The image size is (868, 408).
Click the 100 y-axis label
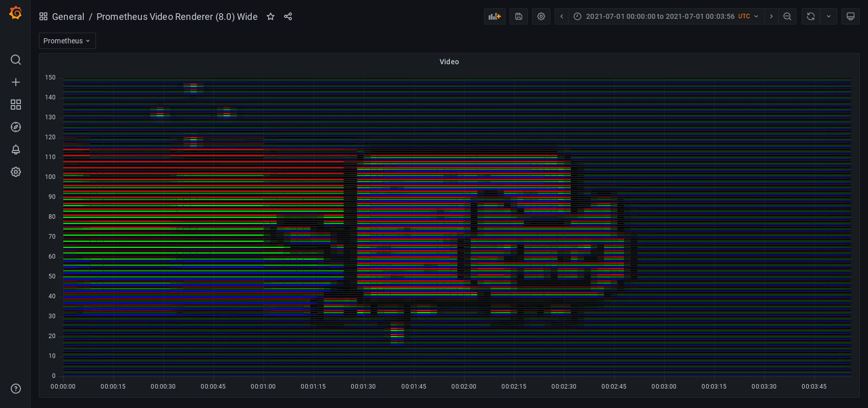(50, 177)
